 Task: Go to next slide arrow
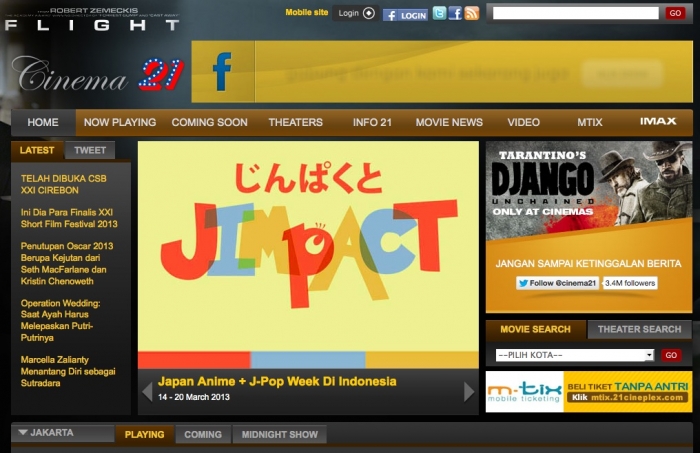(x=469, y=392)
